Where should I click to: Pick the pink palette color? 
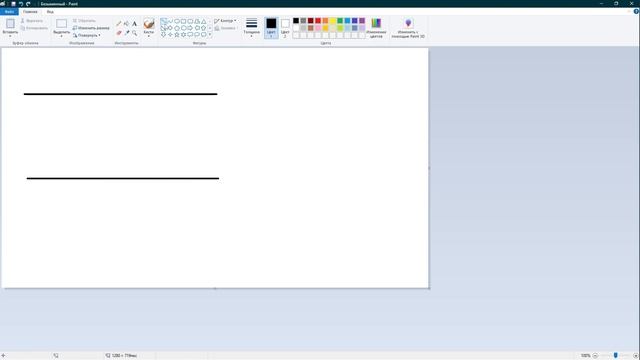[318, 28]
